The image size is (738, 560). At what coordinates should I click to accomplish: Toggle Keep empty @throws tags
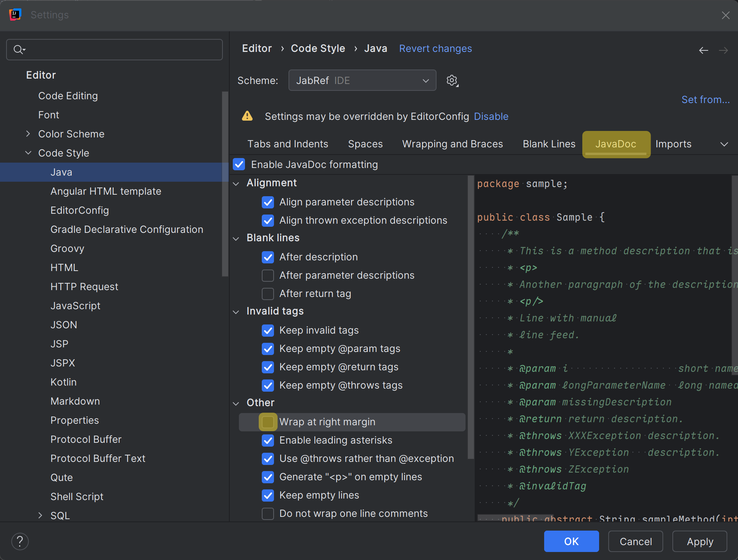click(268, 385)
